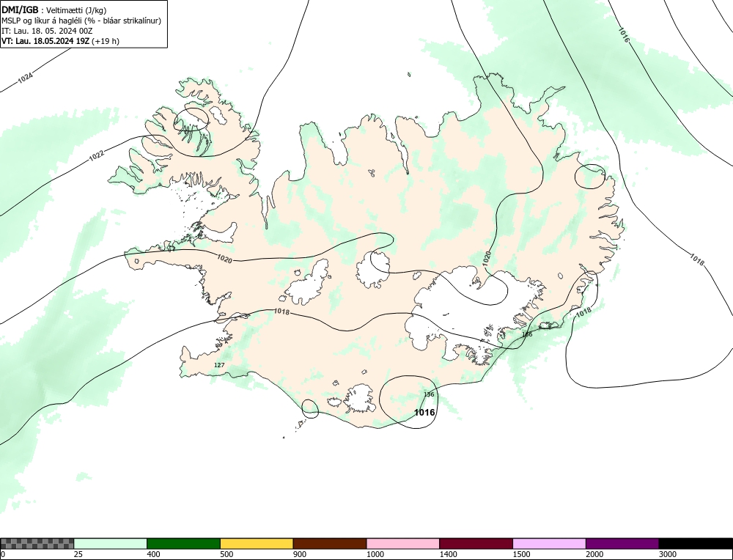This screenshot has height=560, width=733.
Task: Click the 1022 isobar label
Action: tap(96, 155)
